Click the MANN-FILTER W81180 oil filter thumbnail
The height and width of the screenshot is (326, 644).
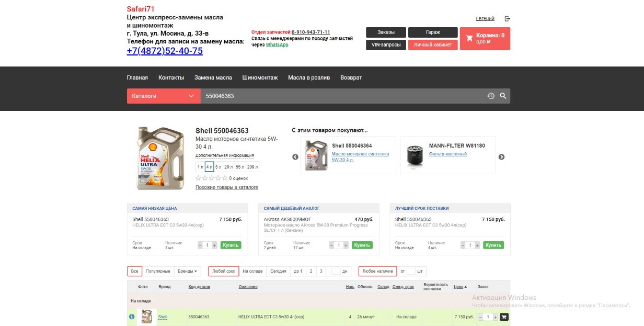(415, 155)
